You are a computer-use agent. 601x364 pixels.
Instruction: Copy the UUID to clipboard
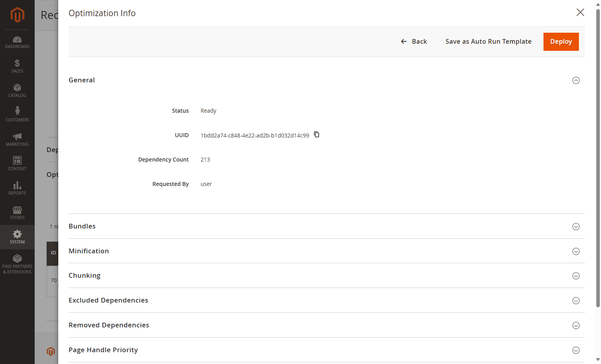click(317, 135)
